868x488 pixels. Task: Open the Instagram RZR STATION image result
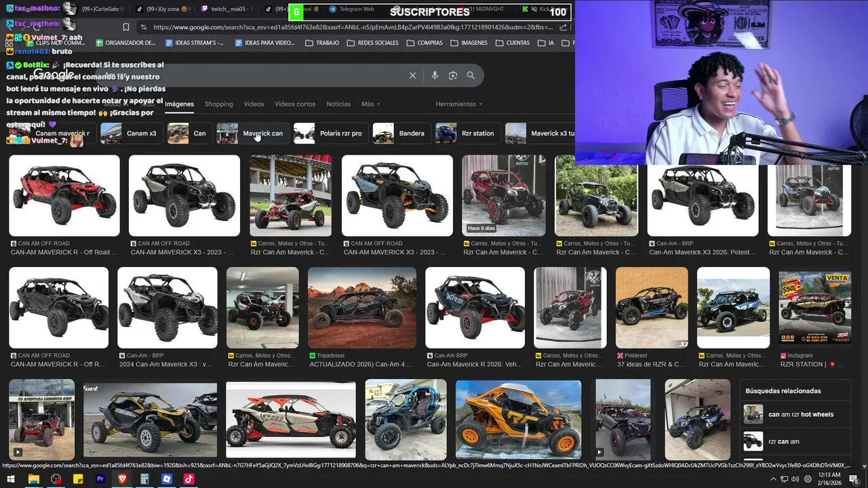tap(815, 308)
